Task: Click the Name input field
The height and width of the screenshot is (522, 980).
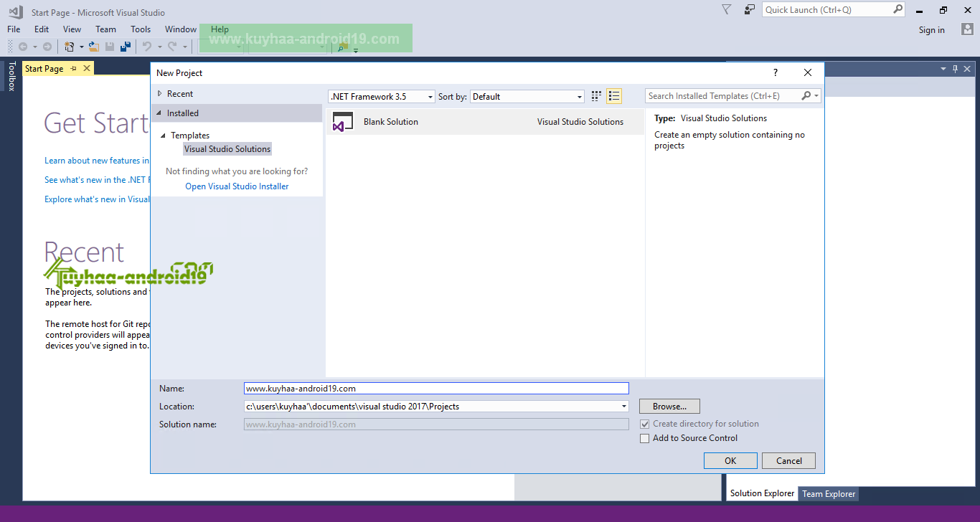Action: (437, 389)
